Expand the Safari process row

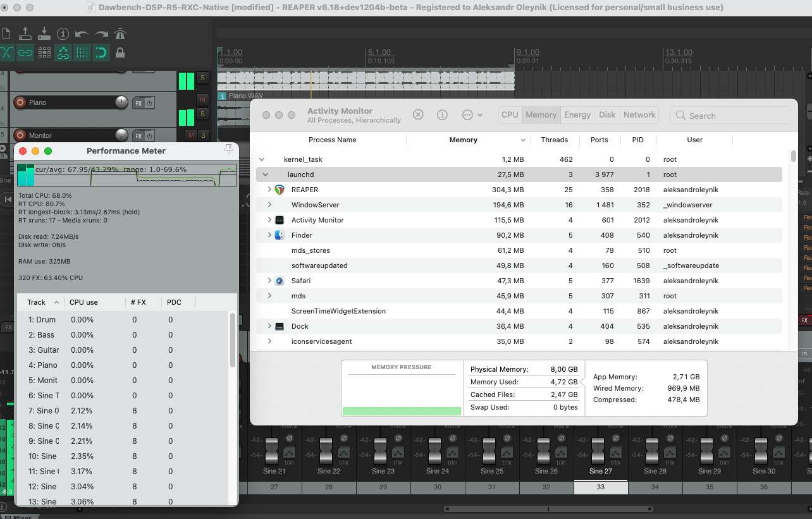point(269,281)
